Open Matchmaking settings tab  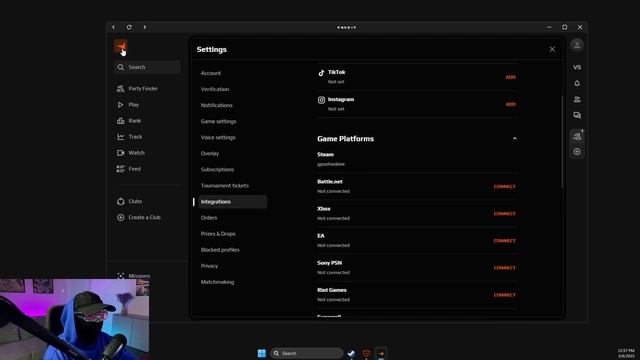(217, 282)
